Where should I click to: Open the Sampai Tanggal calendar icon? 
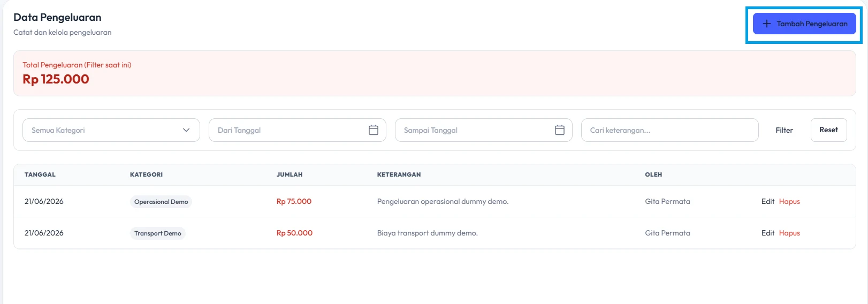coord(560,130)
